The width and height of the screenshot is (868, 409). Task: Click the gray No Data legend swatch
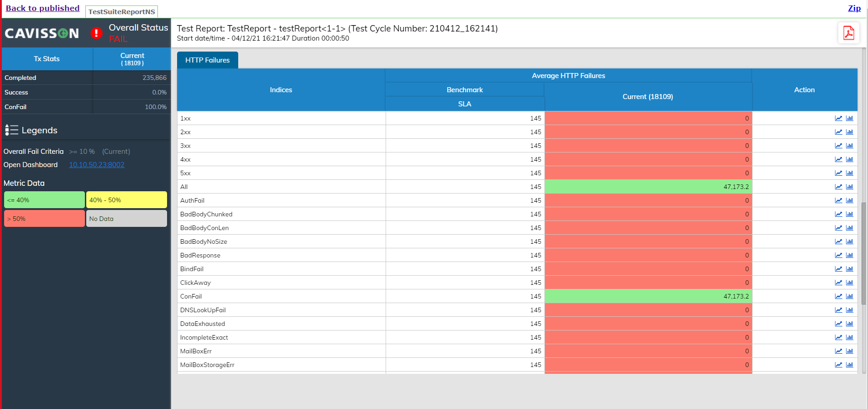[126, 219]
